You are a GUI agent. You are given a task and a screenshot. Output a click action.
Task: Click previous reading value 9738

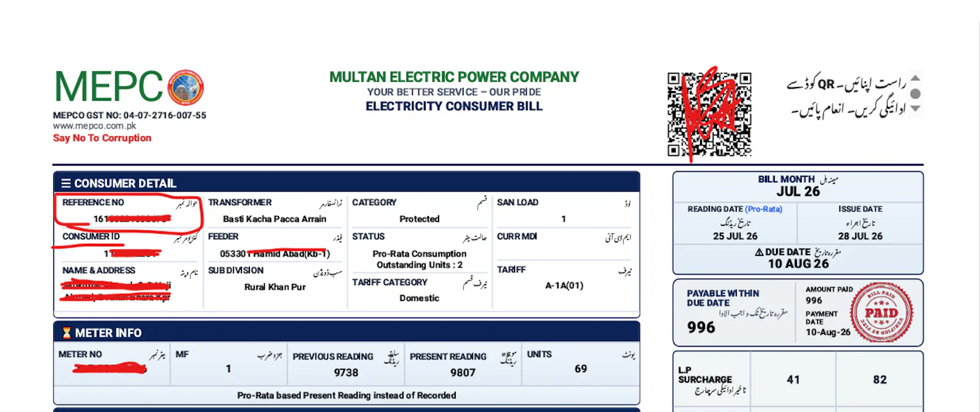pyautogui.click(x=346, y=373)
